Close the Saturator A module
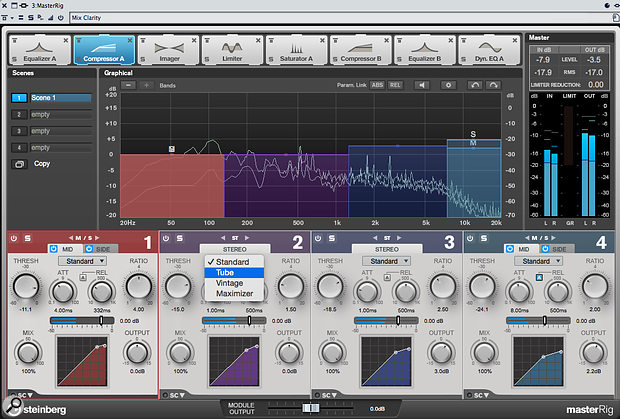This screenshot has width=620, height=419. point(322,40)
